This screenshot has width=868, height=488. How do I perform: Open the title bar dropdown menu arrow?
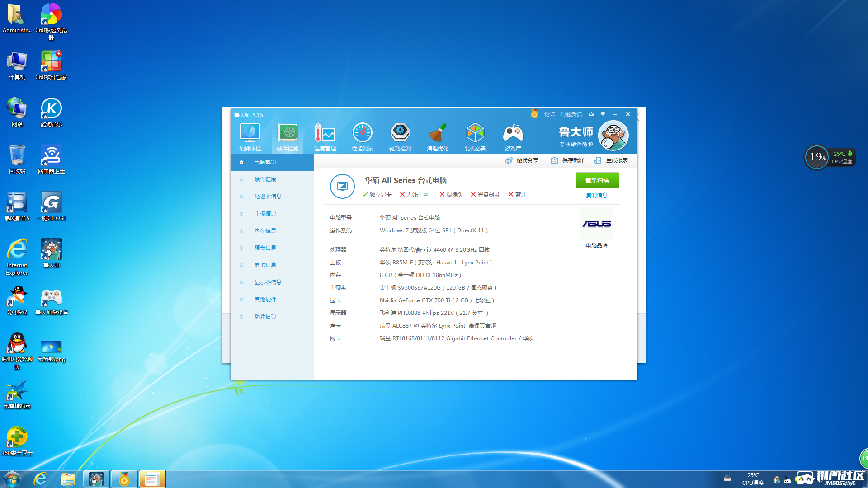tap(603, 114)
